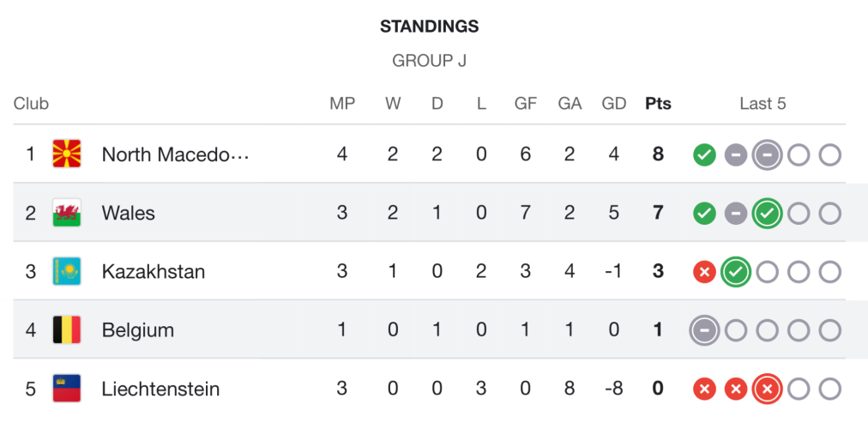Click the Liechtenstein flag icon
The image size is (868, 429).
(x=67, y=389)
